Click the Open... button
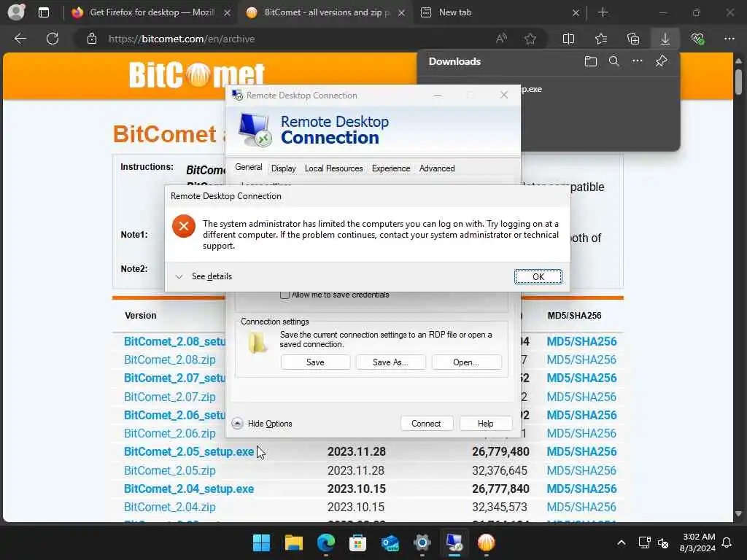The image size is (747, 560). point(466,362)
